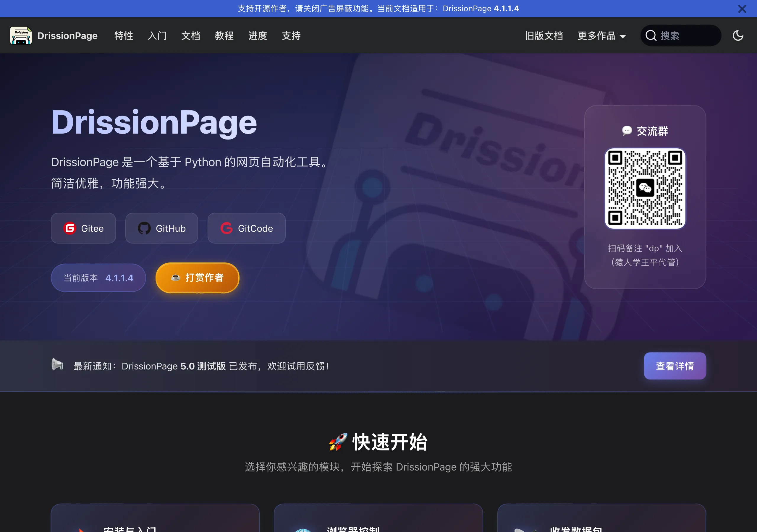
Task: Click the 查看详情 button
Action: (x=674, y=366)
